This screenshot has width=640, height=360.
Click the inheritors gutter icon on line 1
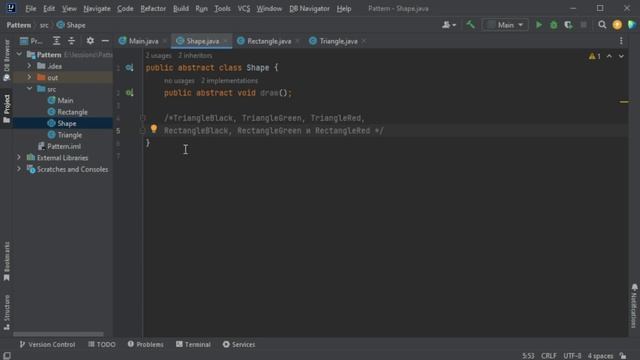pyautogui.click(x=129, y=68)
